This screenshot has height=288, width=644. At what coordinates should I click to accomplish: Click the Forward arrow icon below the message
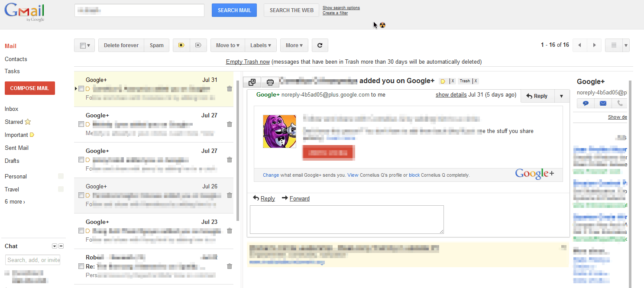tap(285, 198)
